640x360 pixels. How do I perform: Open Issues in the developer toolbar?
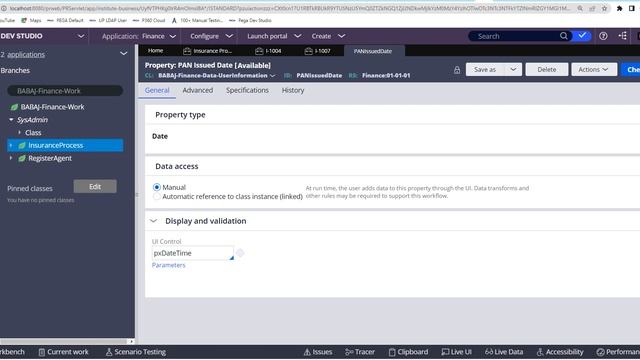[318, 352]
